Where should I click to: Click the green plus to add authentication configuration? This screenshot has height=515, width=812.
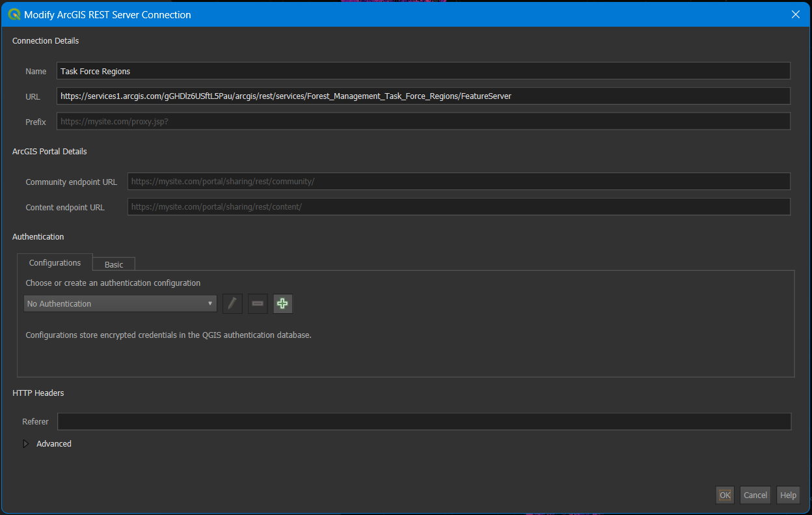(x=282, y=303)
